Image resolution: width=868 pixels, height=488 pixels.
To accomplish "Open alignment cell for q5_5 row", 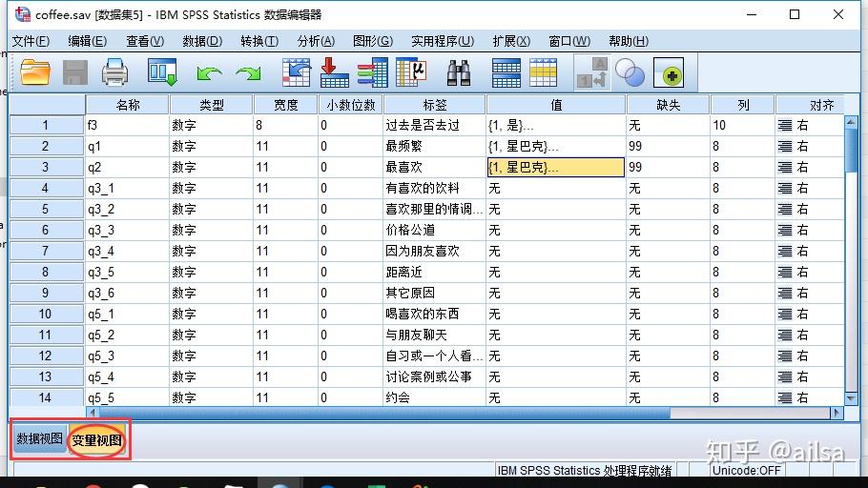I will [x=810, y=397].
